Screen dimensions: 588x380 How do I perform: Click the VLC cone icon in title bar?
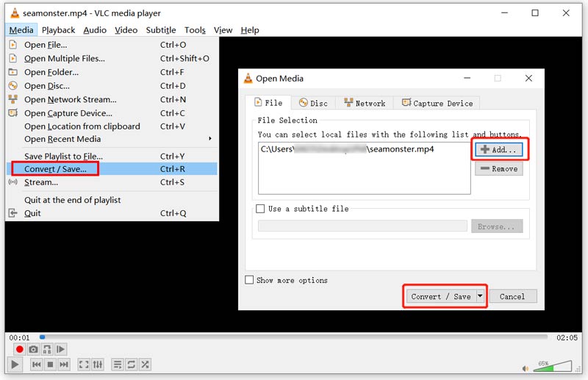coord(15,13)
